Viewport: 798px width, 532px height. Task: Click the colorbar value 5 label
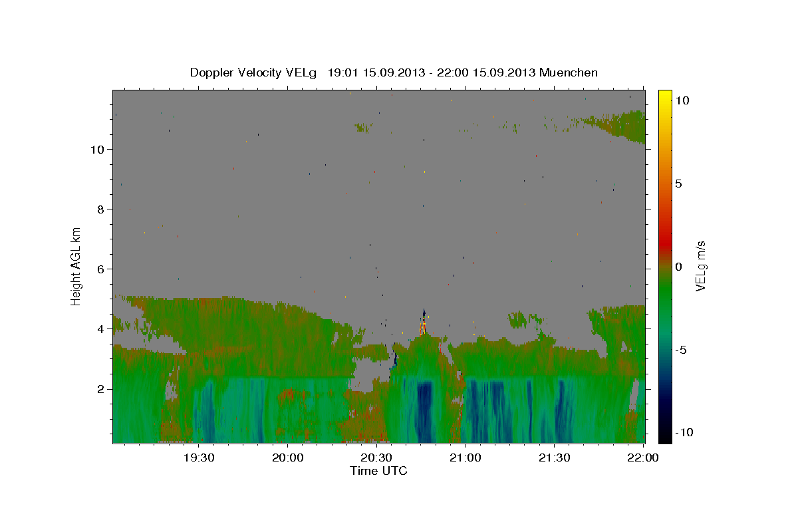[679, 184]
